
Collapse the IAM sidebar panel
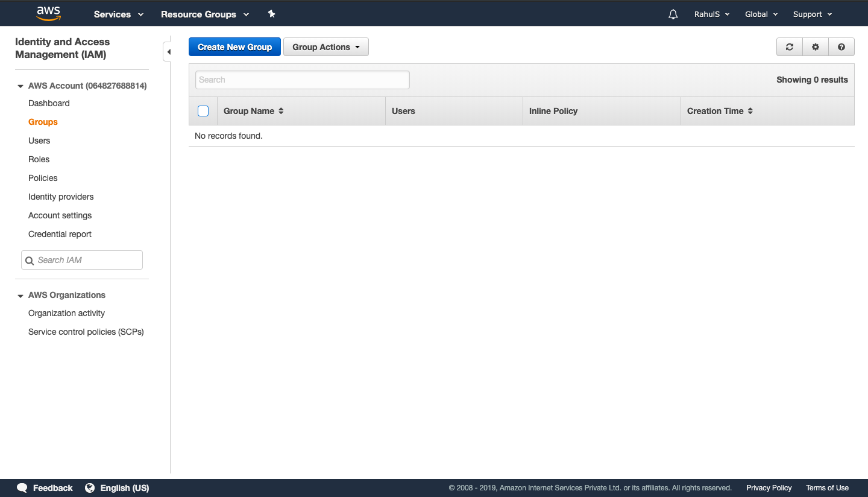(168, 51)
